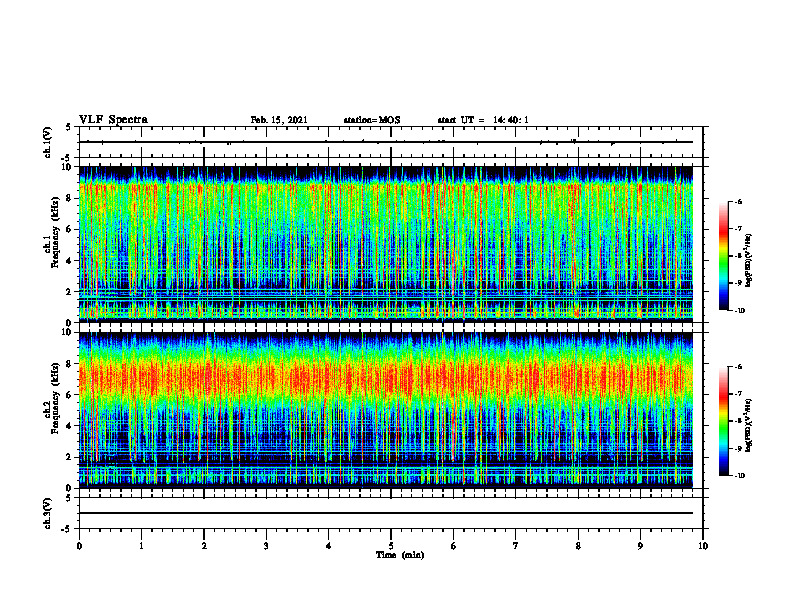Click the "-10" label on ch.1 colorbar
792x612 pixels.
pyautogui.click(x=739, y=311)
